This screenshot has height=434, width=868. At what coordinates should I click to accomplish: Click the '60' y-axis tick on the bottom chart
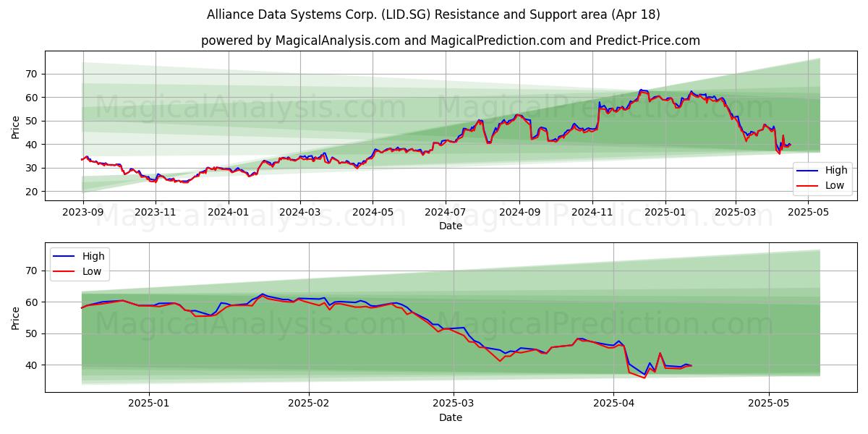tap(32, 302)
